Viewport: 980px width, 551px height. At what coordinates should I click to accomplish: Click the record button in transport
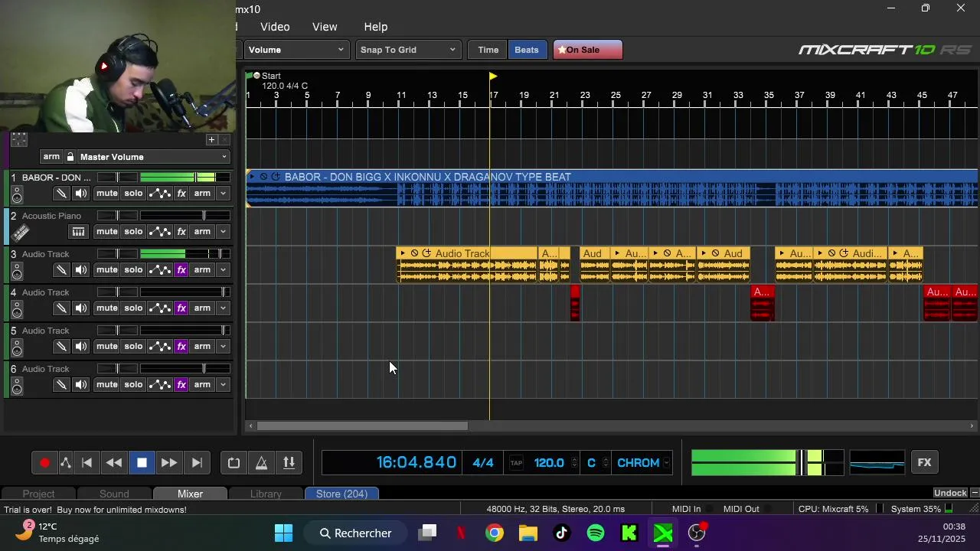pyautogui.click(x=44, y=462)
